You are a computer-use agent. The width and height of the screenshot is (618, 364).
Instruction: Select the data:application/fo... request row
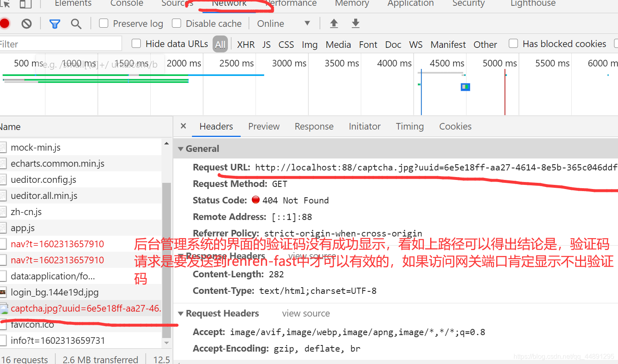(81, 276)
